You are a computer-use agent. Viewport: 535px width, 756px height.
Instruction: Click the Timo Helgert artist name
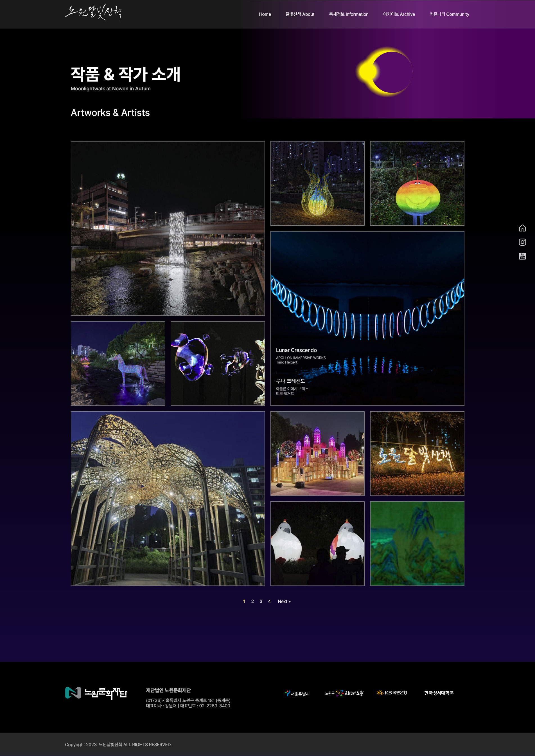286,362
